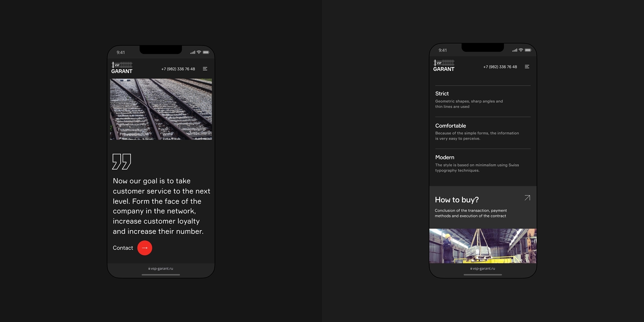This screenshot has width=644, height=322.
Task: Click the warehouse crane photo
Action: (483, 246)
